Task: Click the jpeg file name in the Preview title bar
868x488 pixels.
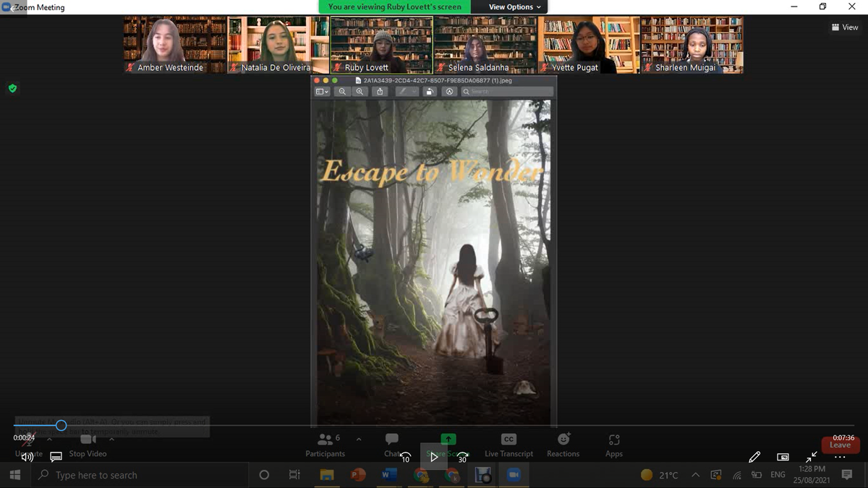Action: coord(437,80)
